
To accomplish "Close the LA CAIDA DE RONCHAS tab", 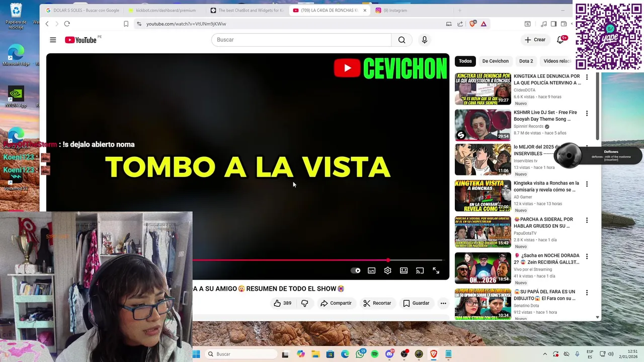I will coord(365,10).
